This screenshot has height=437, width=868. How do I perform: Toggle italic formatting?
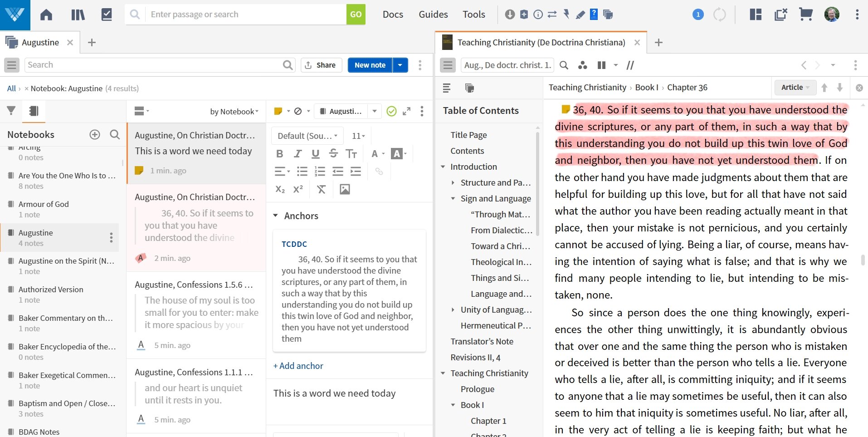(x=297, y=154)
